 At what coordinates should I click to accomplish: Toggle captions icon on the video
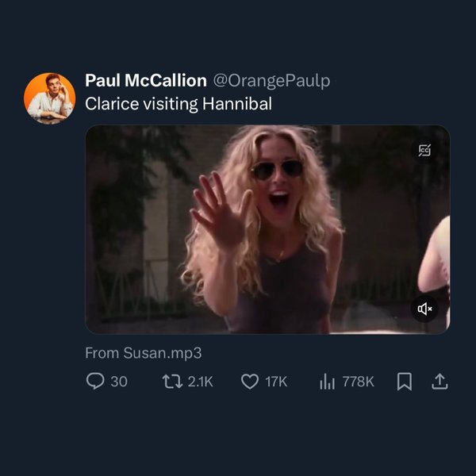pos(425,150)
